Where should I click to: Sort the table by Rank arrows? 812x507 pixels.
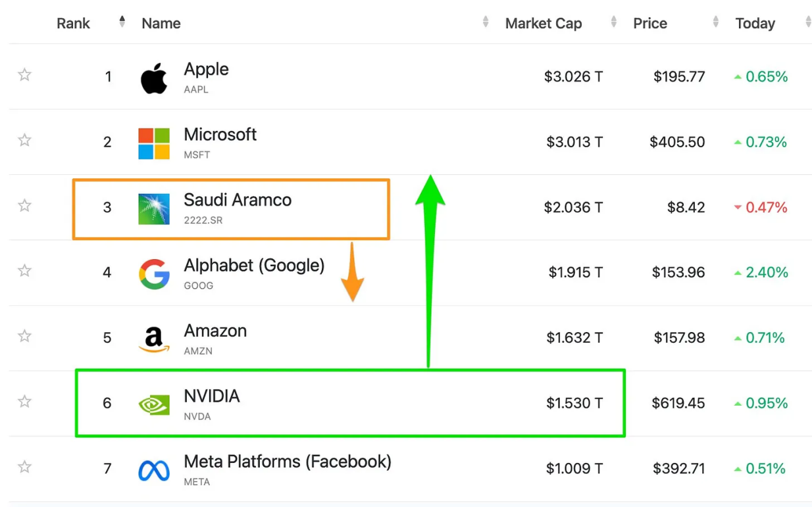[122, 22]
